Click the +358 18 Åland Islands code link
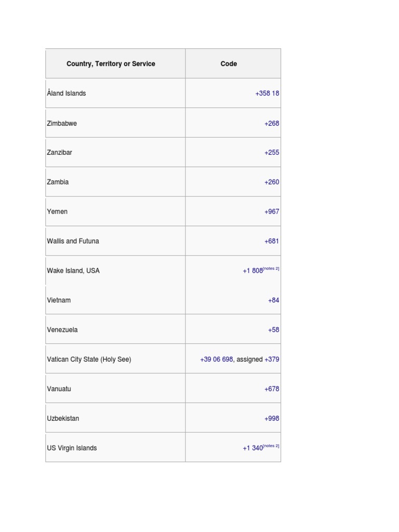The width and height of the screenshot is (399, 532). (267, 94)
